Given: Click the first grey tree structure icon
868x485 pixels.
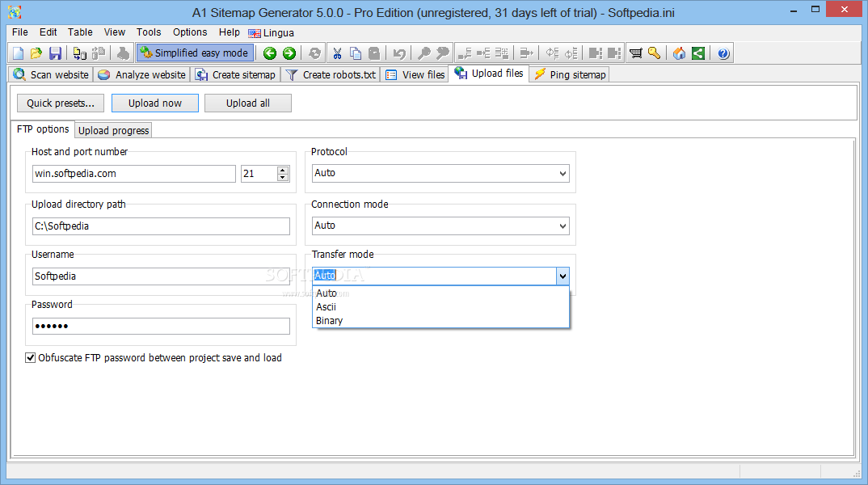Looking at the screenshot, I should pyautogui.click(x=465, y=53).
